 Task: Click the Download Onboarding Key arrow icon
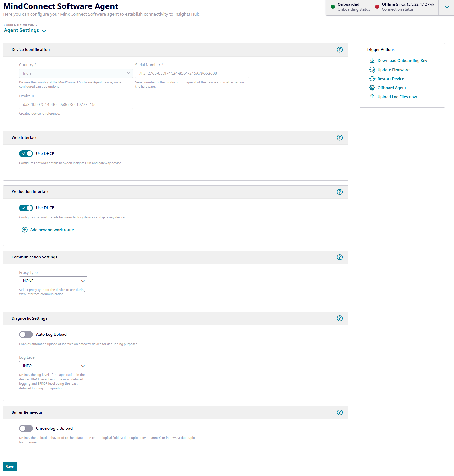click(x=372, y=61)
